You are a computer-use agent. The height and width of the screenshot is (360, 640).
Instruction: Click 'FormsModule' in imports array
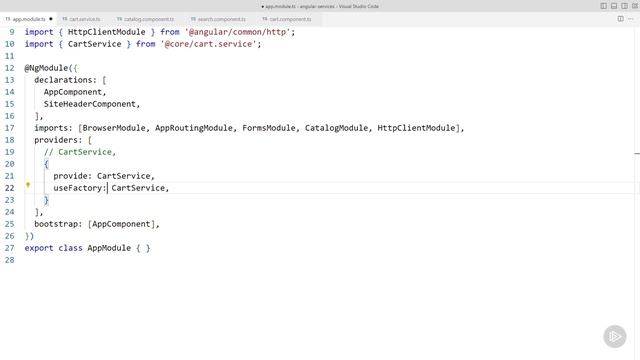click(269, 128)
